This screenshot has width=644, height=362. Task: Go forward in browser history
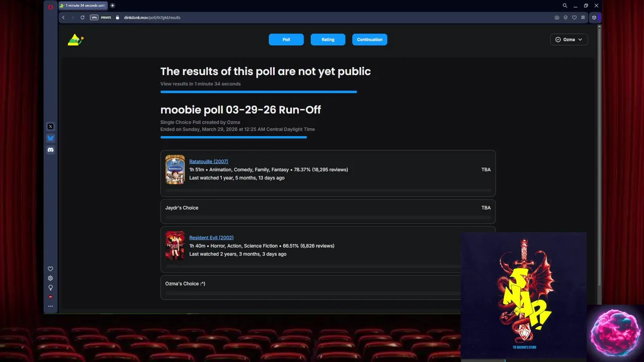(x=73, y=18)
